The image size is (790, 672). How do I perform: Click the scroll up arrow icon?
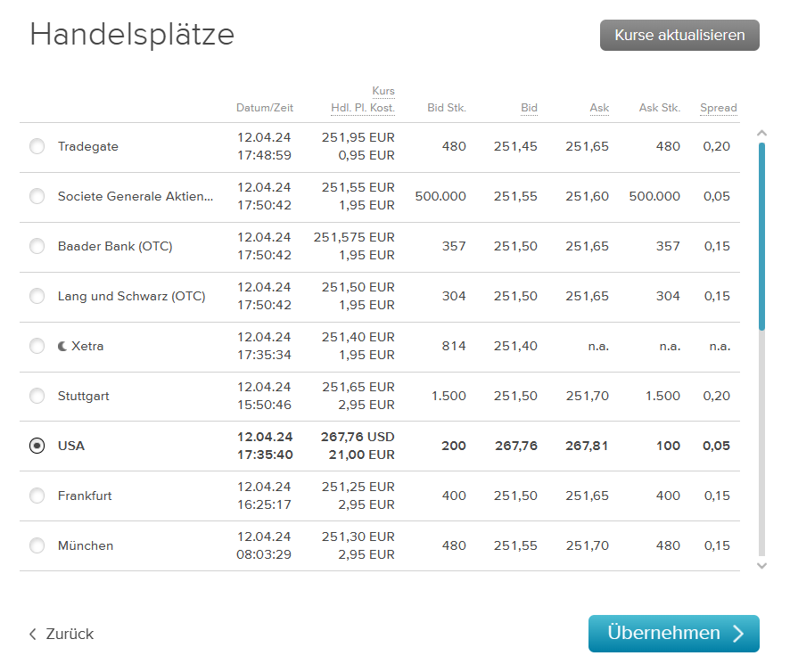(761, 134)
